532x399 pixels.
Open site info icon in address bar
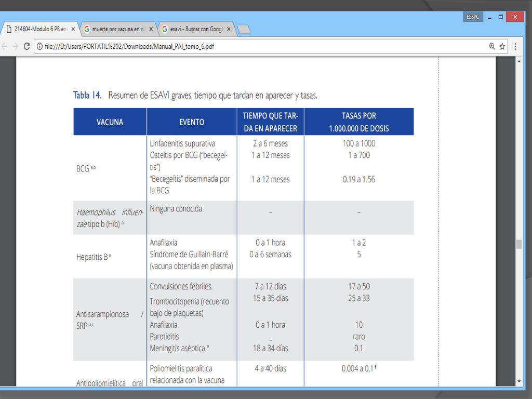coord(39,46)
